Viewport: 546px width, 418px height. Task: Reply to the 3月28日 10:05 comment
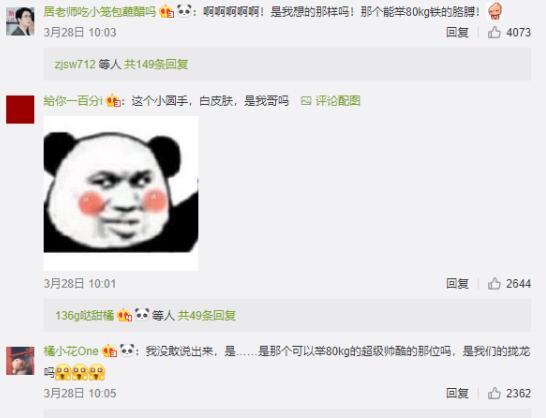[457, 393]
